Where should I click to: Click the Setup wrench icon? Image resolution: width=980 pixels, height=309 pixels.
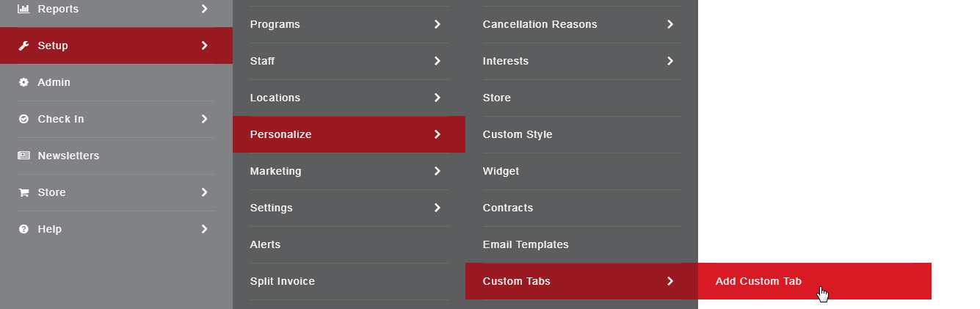coord(23,46)
